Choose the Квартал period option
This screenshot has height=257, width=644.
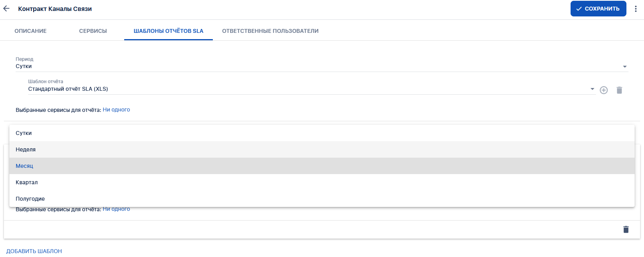[x=27, y=182]
